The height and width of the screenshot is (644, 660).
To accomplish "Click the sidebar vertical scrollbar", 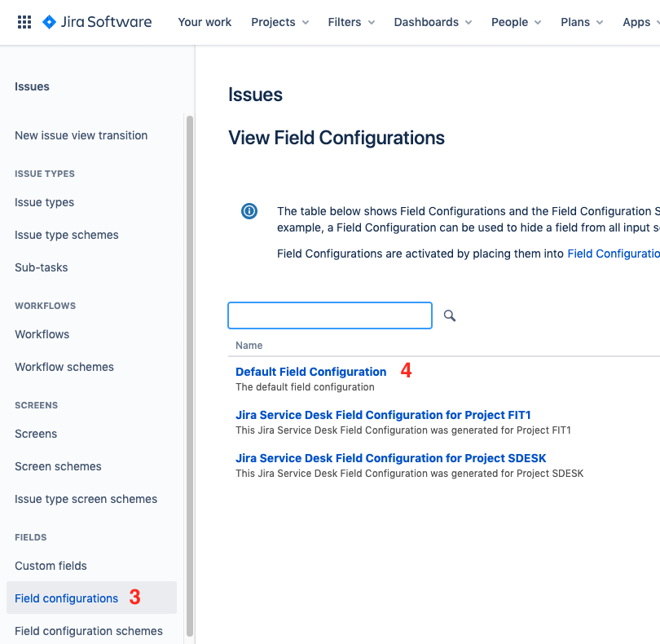I will pyautogui.click(x=190, y=376).
